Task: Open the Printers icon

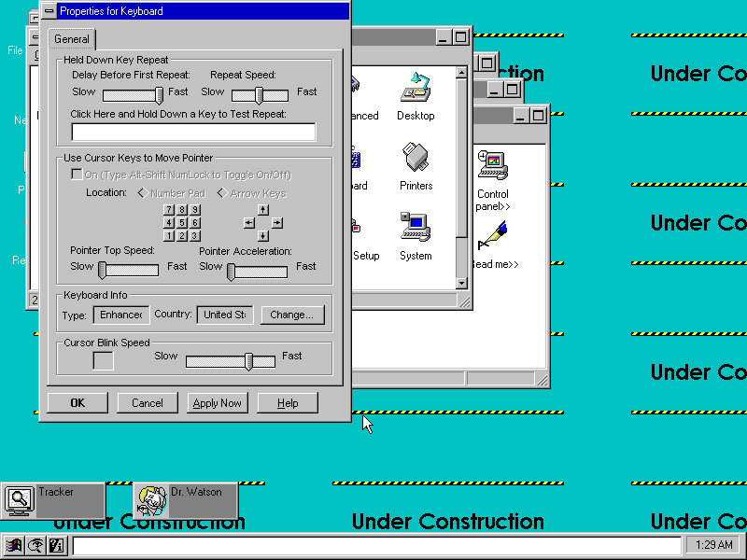Action: [x=416, y=158]
